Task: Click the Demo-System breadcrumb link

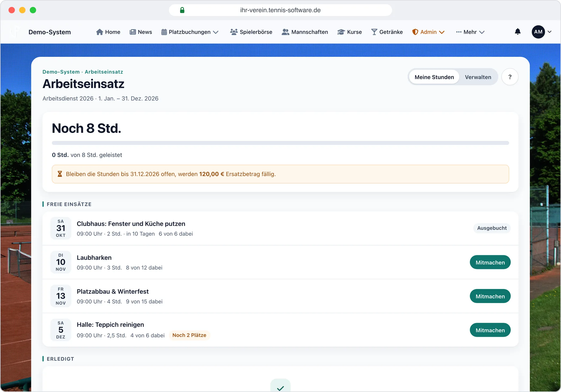Action: click(x=61, y=72)
